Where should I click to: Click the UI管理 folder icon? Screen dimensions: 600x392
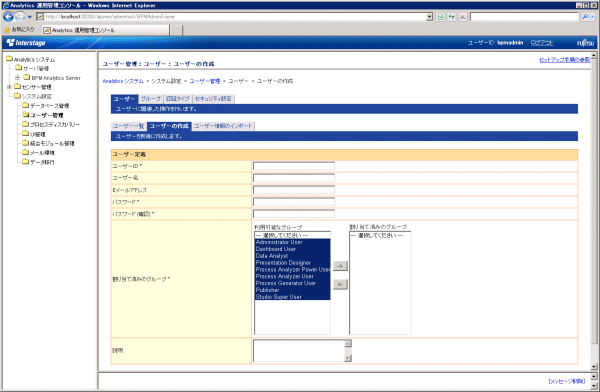(x=26, y=134)
